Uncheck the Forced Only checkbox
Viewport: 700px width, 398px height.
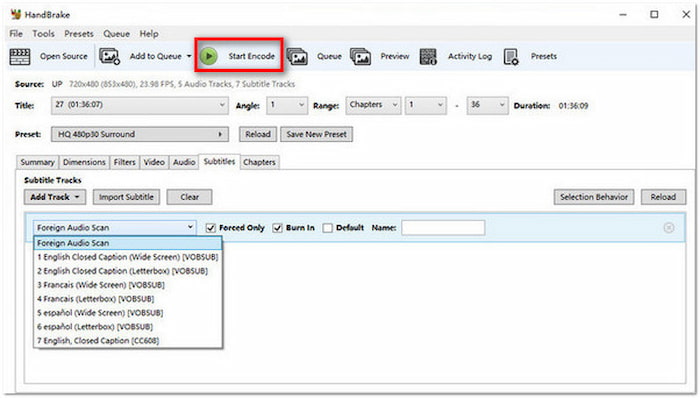(x=211, y=228)
